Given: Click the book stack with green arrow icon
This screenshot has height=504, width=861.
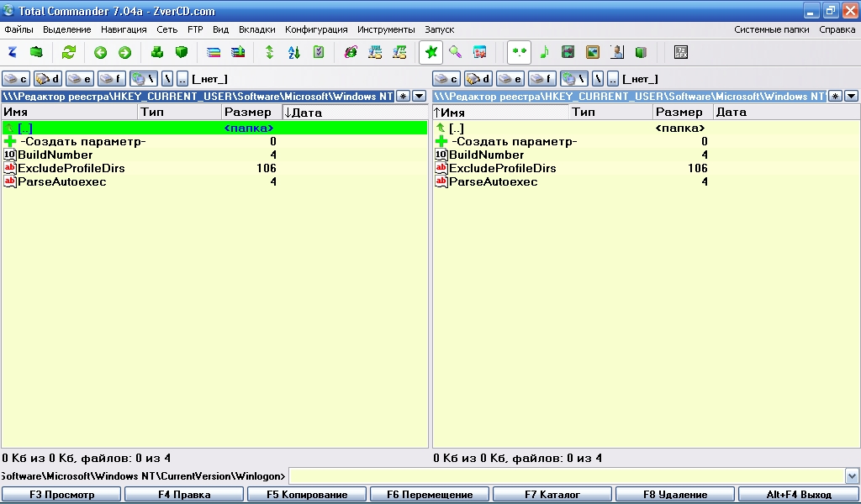Looking at the screenshot, I should 238,52.
